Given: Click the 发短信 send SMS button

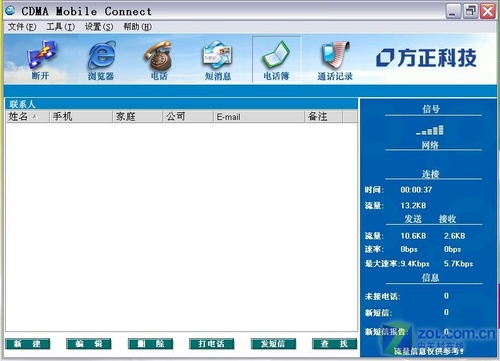Looking at the screenshot, I should 273,344.
